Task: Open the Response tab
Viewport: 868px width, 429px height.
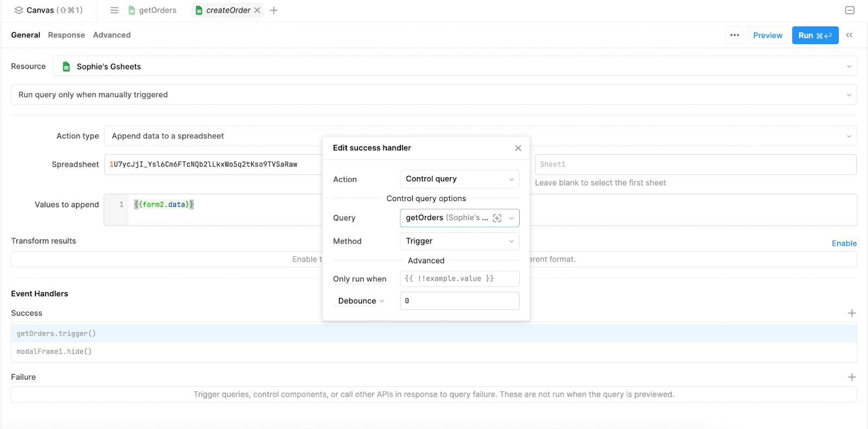Action: pos(66,35)
